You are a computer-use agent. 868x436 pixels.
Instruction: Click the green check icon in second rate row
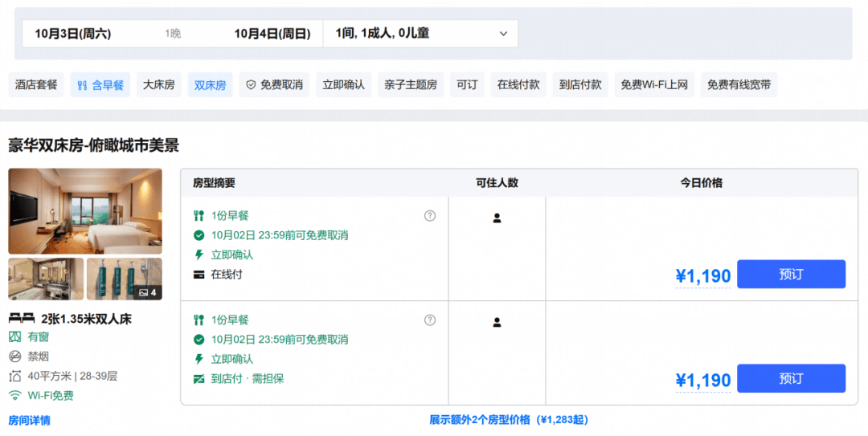coord(199,340)
